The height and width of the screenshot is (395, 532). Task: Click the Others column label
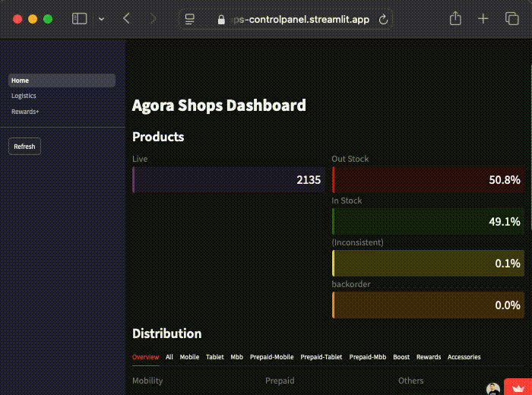[410, 381]
